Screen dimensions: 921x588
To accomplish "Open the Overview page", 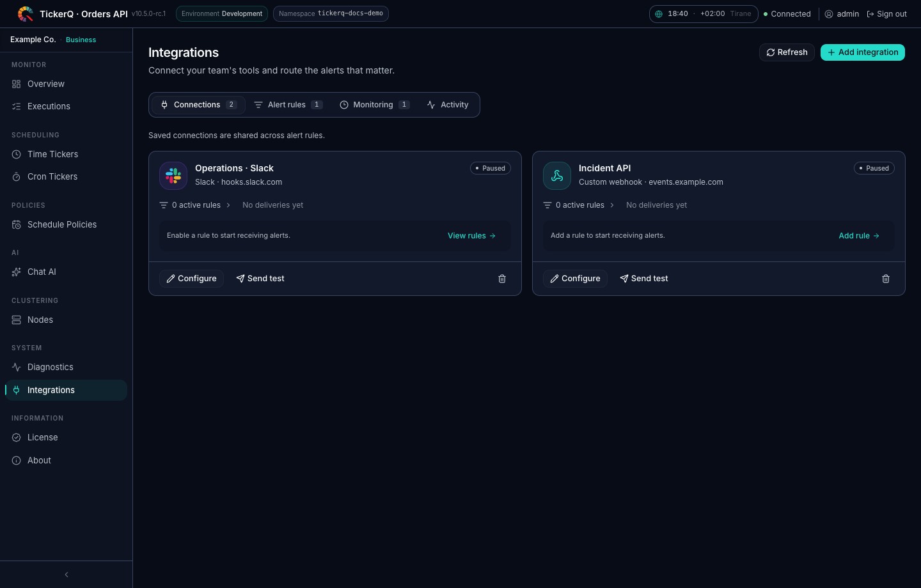I will pyautogui.click(x=67, y=84).
